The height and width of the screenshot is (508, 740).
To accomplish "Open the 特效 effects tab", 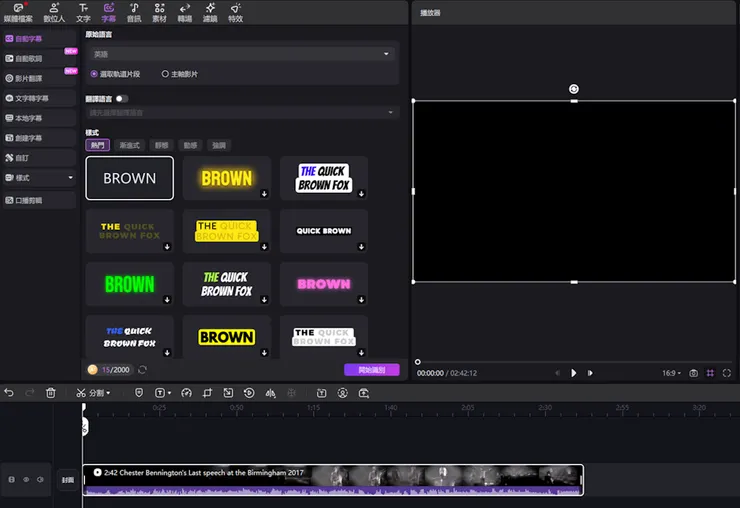I will (235, 12).
